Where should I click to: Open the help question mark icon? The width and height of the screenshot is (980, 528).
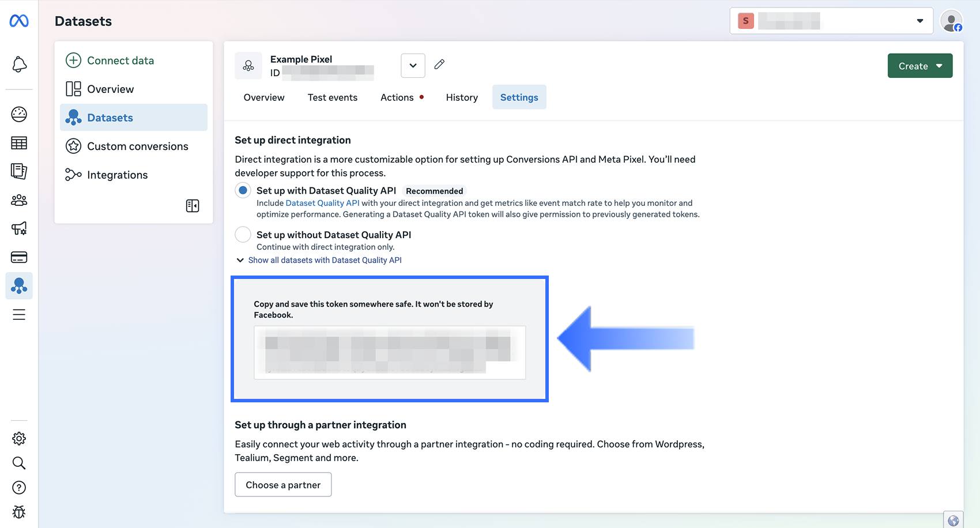point(19,488)
